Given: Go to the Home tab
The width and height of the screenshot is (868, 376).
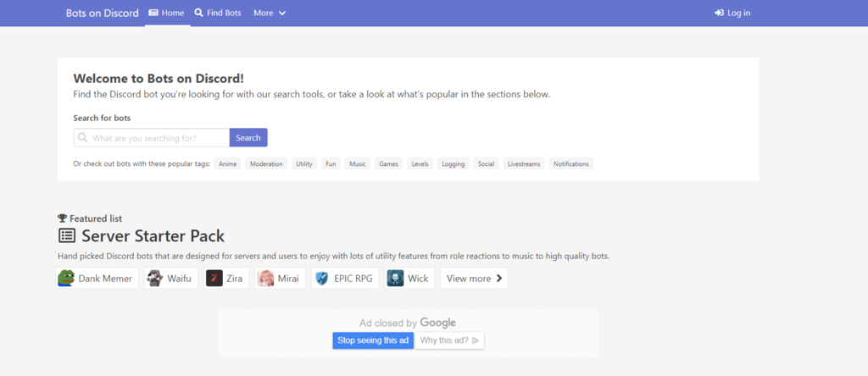Looking at the screenshot, I should point(166,13).
